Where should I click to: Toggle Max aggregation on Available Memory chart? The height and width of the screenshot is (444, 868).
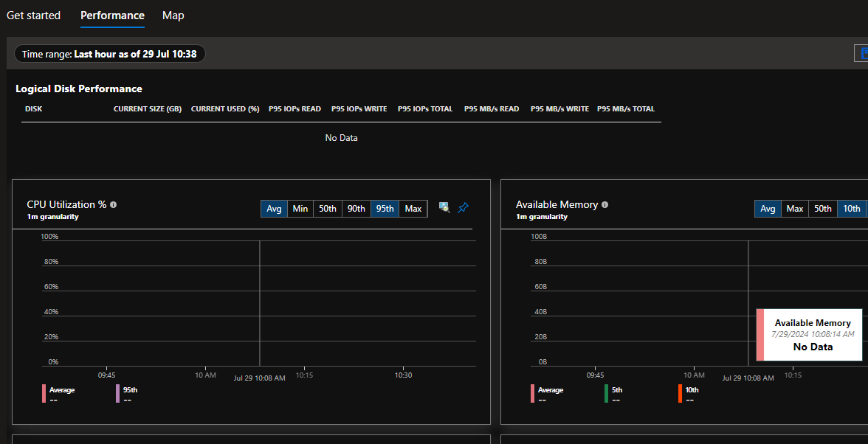[x=795, y=209]
